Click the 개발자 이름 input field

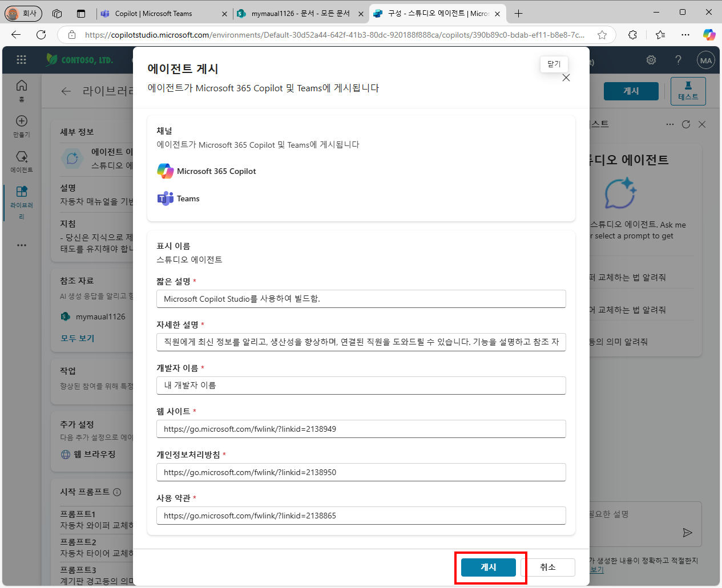pos(361,386)
